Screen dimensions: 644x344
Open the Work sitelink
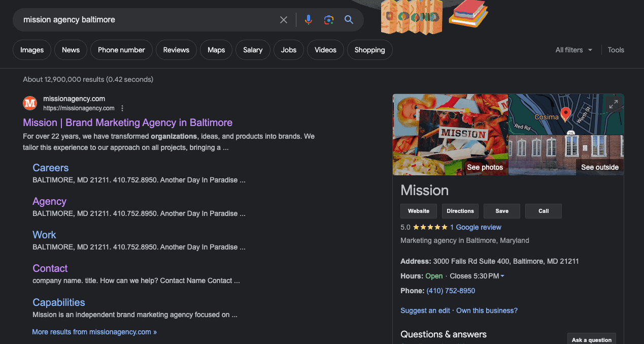point(44,235)
